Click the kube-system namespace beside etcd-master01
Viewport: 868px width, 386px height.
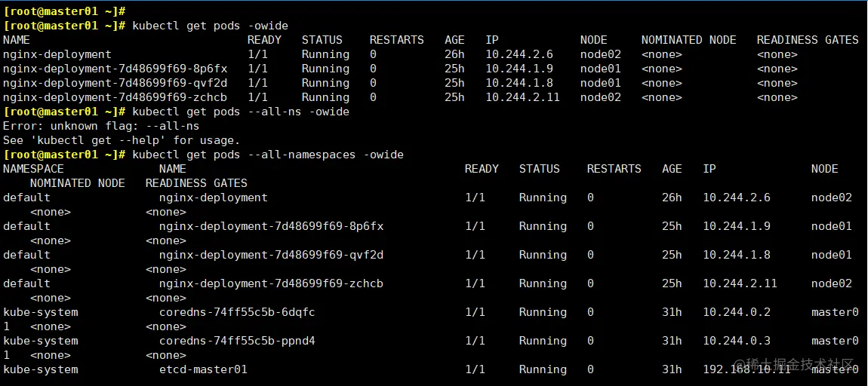pos(40,369)
